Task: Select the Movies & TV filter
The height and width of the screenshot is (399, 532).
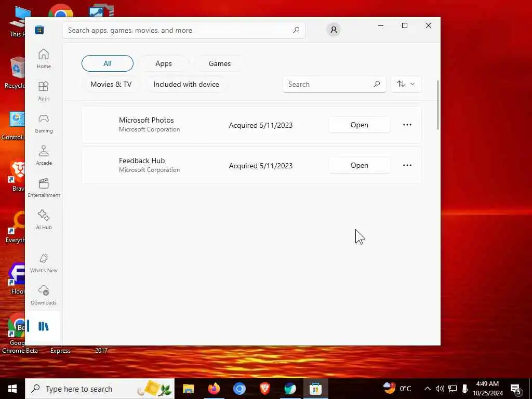Action: coord(111,84)
